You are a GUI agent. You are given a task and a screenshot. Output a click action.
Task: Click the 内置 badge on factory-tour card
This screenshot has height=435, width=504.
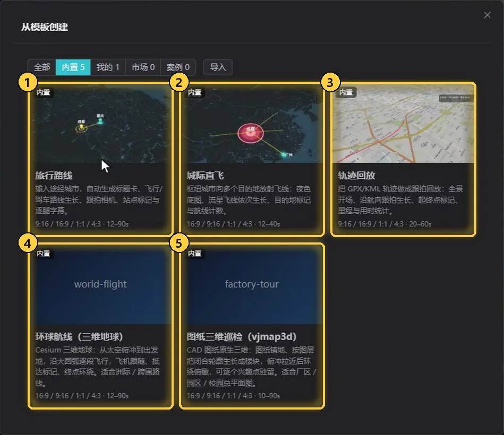pos(195,254)
